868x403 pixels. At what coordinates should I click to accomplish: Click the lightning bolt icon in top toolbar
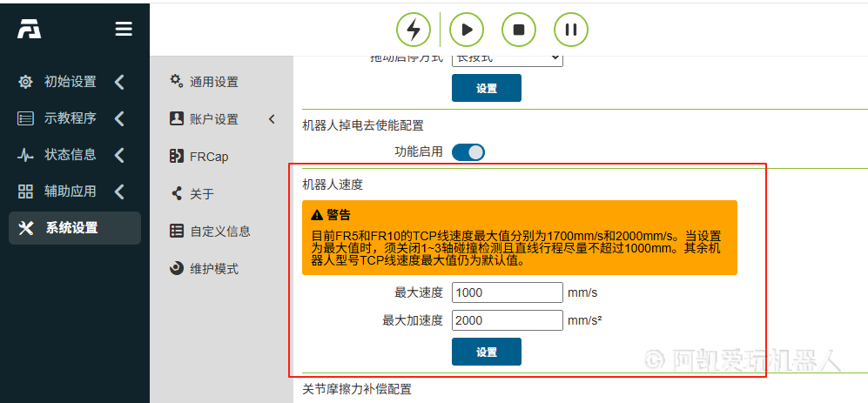tap(414, 30)
